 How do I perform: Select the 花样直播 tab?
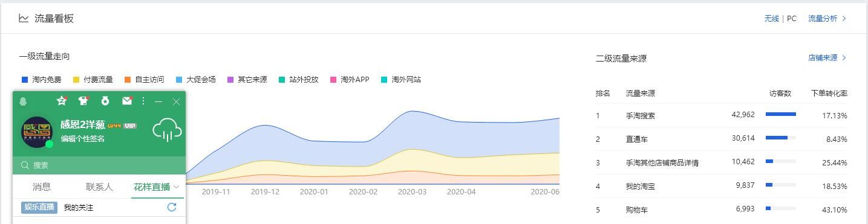pos(151,187)
